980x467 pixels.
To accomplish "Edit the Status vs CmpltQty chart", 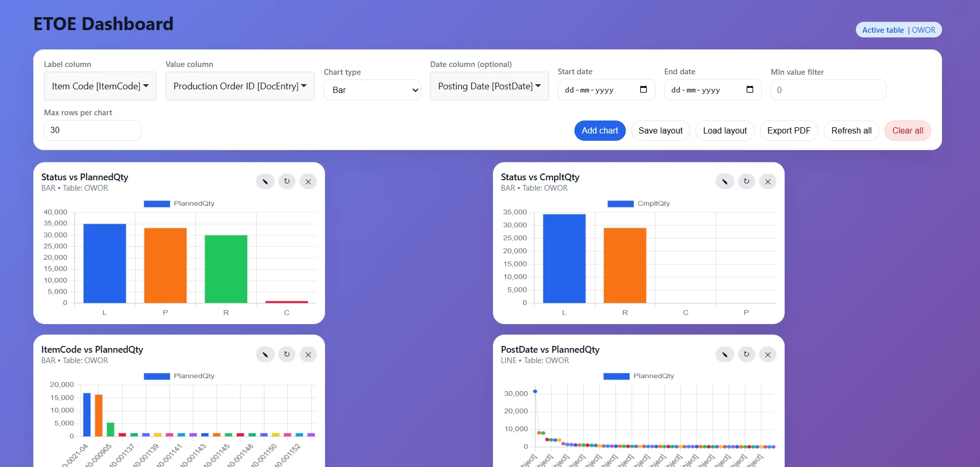I will 724,181.
